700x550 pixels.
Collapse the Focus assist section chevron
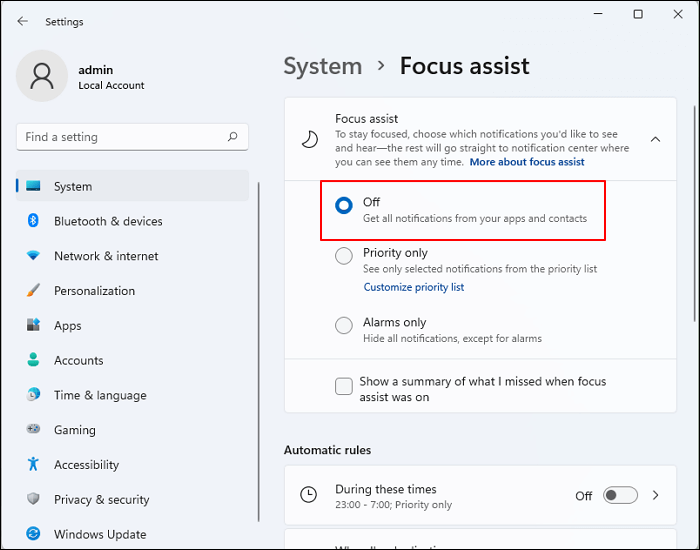pos(655,140)
